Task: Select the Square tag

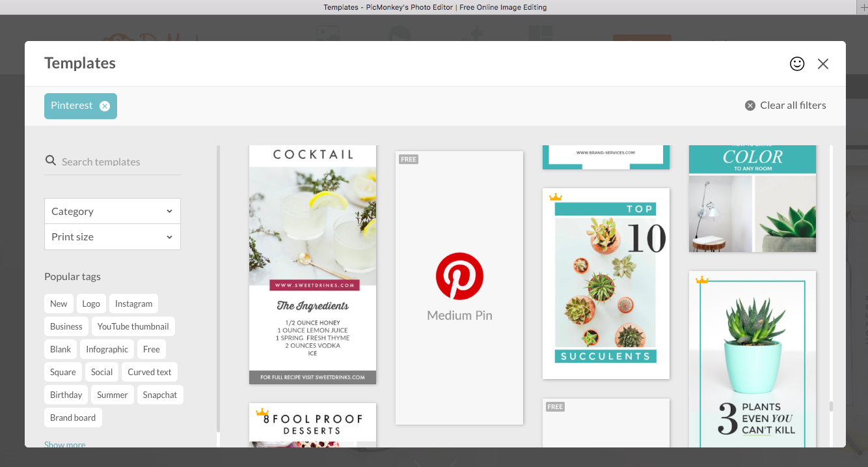Action: [63, 372]
